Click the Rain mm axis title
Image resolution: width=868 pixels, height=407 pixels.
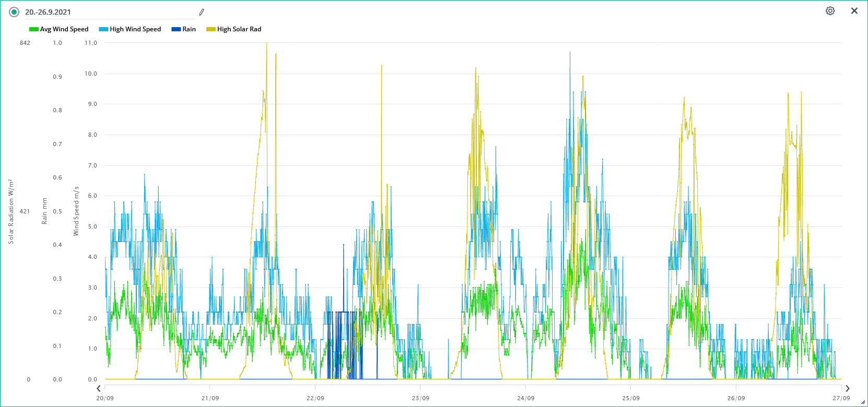pyautogui.click(x=44, y=211)
